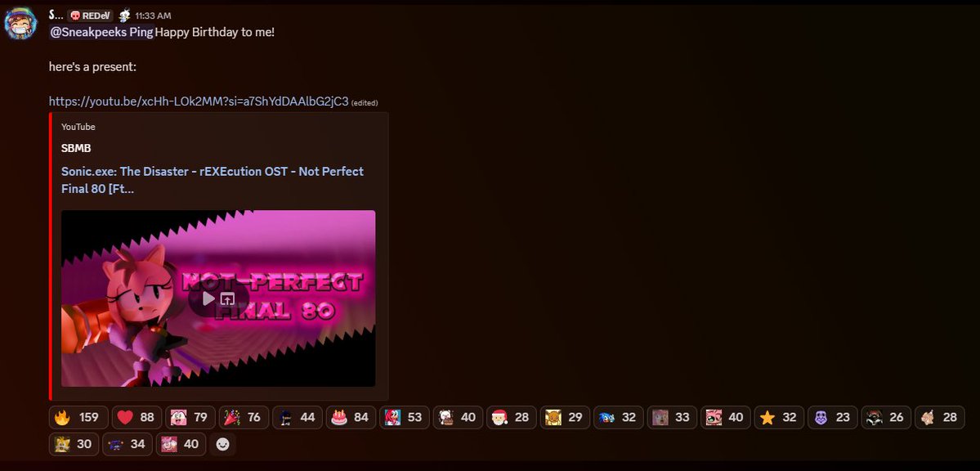Viewport: 980px width, 471px height.
Task: Click the blue Sonic reaction showing 32
Action: coord(619,417)
